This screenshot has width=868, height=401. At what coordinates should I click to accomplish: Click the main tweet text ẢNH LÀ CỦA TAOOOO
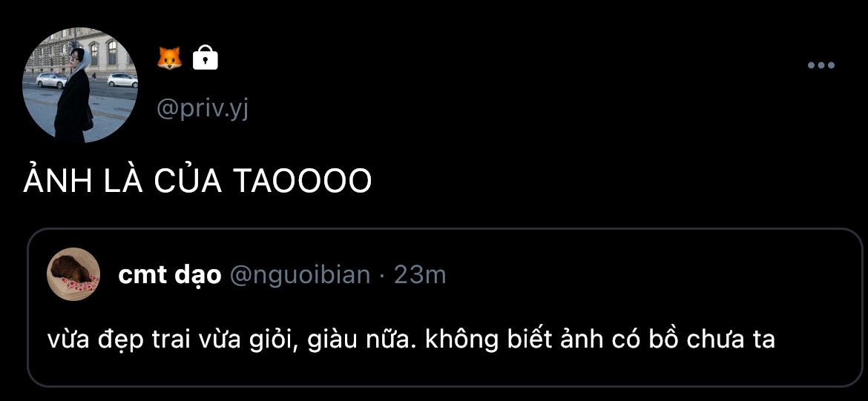(197, 180)
